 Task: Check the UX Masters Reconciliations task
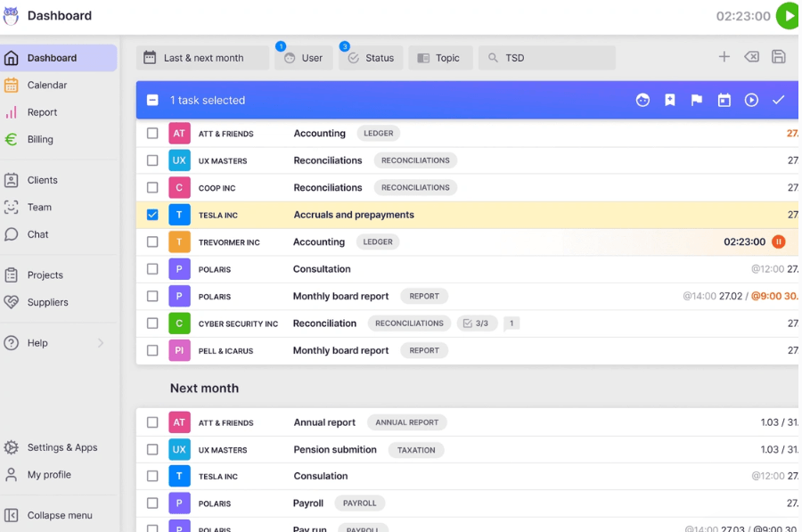coord(152,160)
